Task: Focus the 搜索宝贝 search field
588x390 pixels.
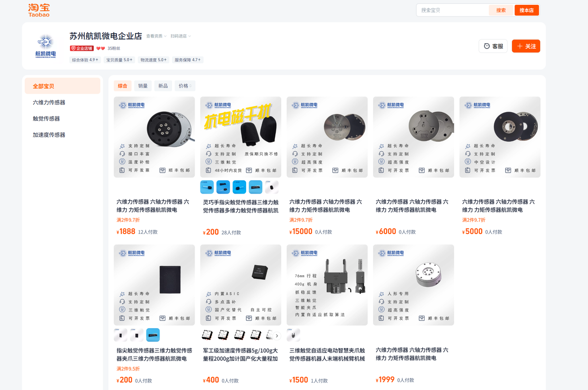Action: [453, 10]
